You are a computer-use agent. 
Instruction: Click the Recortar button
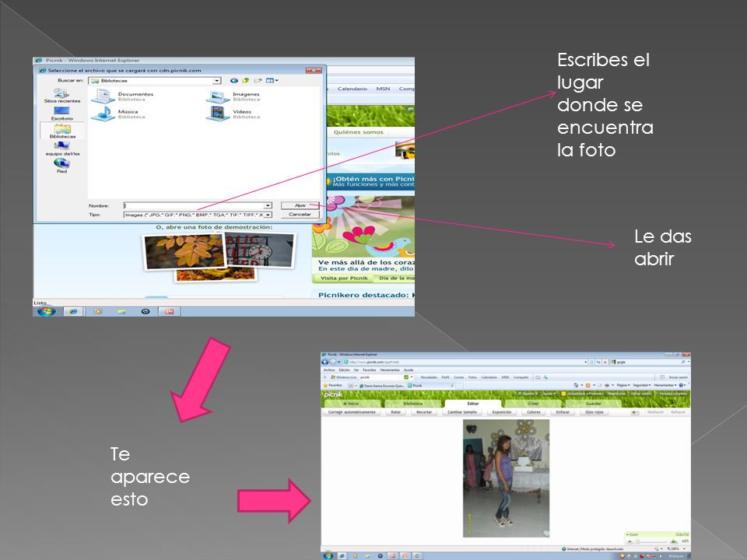tap(424, 412)
